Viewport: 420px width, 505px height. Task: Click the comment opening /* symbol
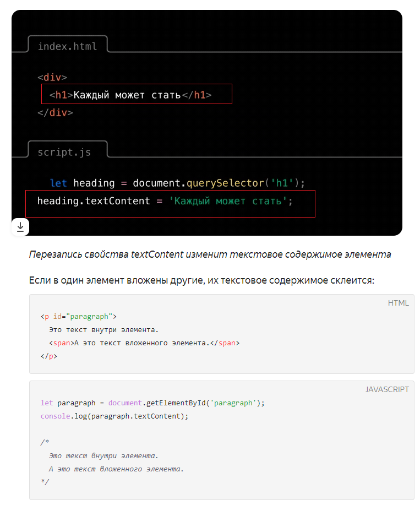tap(45, 442)
